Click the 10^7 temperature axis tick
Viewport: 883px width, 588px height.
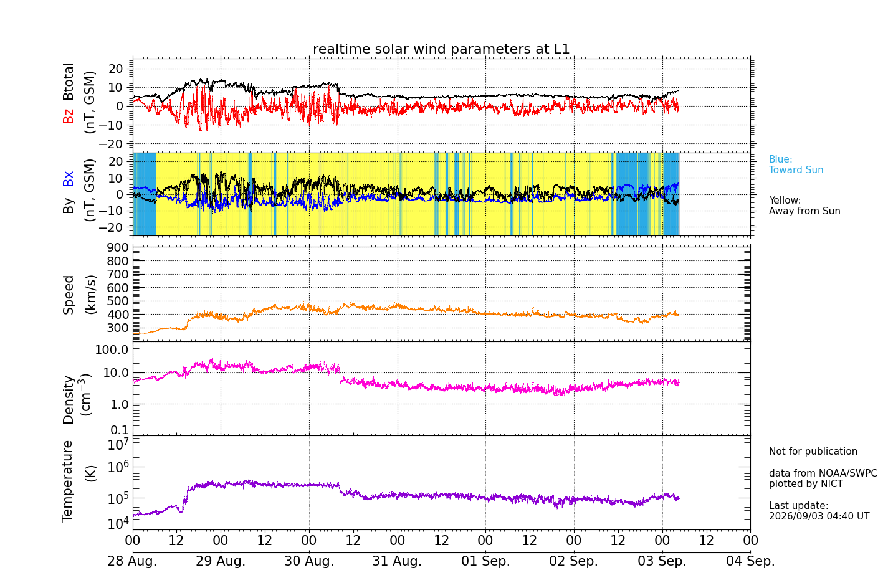point(118,444)
